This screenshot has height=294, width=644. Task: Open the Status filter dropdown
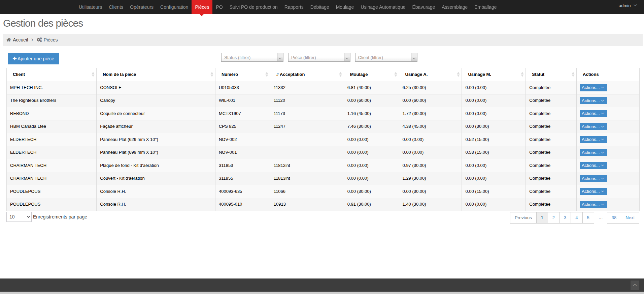(252, 58)
